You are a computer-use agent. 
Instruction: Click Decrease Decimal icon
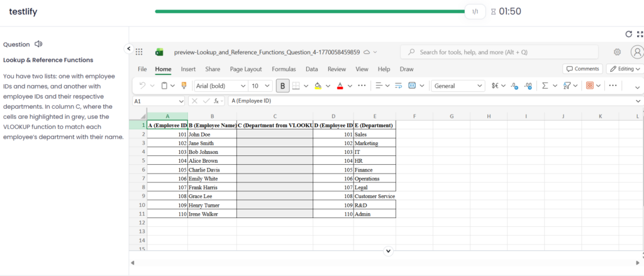tap(514, 86)
